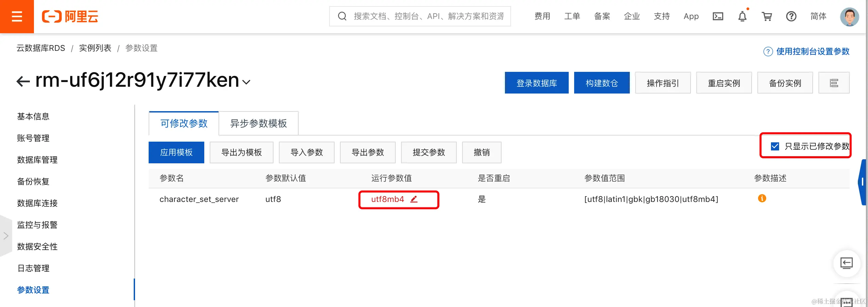Click the 参数默认值 column header

(x=286, y=178)
